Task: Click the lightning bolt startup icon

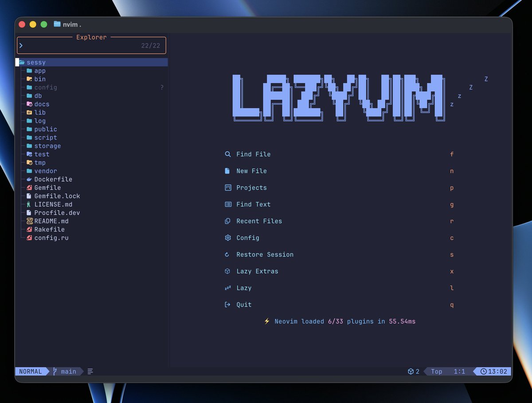Action: [267, 321]
